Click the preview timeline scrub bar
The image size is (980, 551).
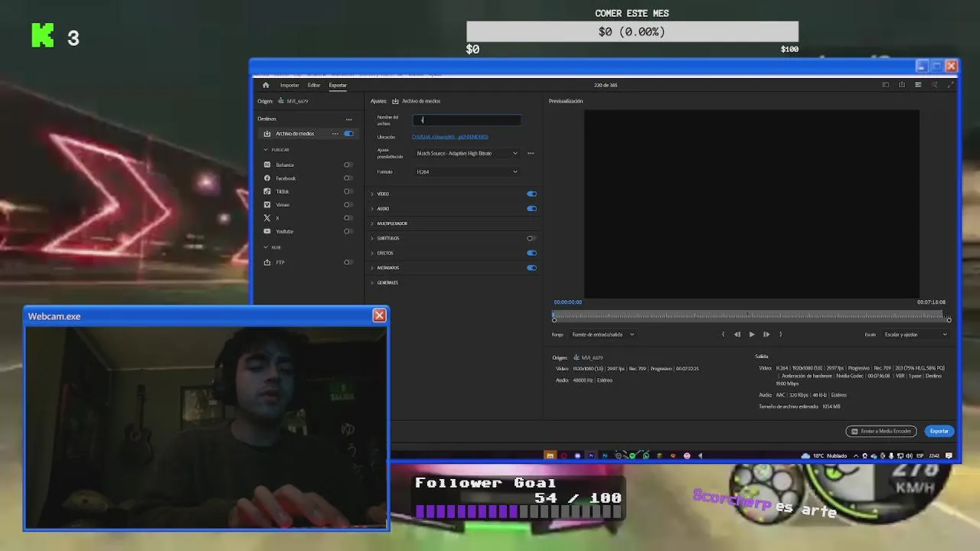(x=751, y=316)
